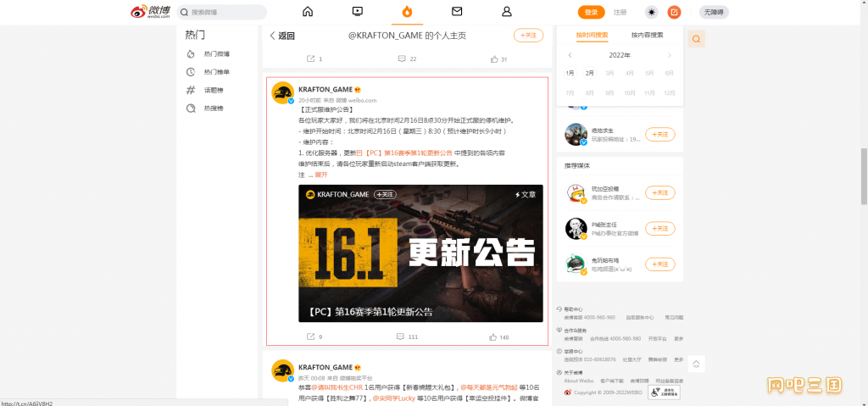
Task: Like the maintenance post with 148 likes
Action: 492,336
